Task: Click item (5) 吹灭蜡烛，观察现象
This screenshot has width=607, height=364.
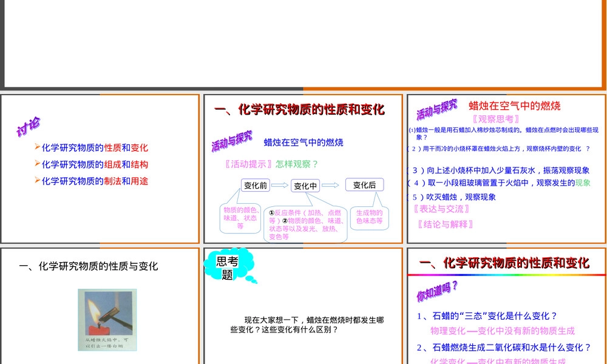Action: 452,197
